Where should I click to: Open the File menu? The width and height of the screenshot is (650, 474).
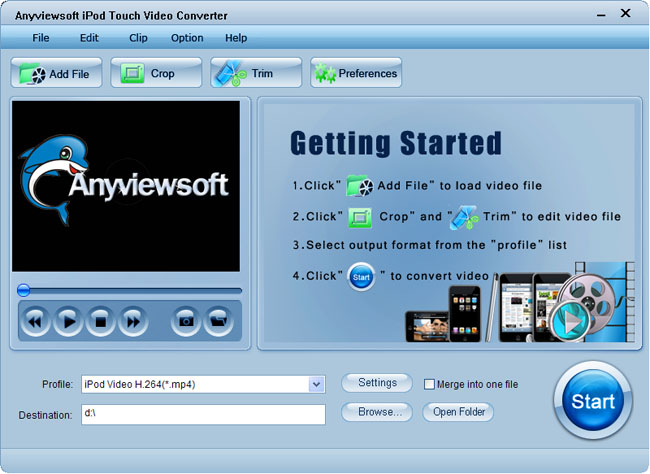tap(41, 38)
